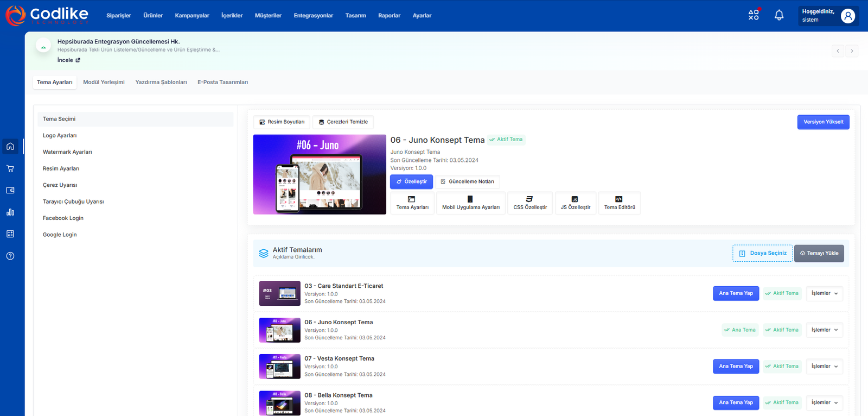Open the bar chart reports sidebar icon
The height and width of the screenshot is (416, 868).
click(10, 212)
